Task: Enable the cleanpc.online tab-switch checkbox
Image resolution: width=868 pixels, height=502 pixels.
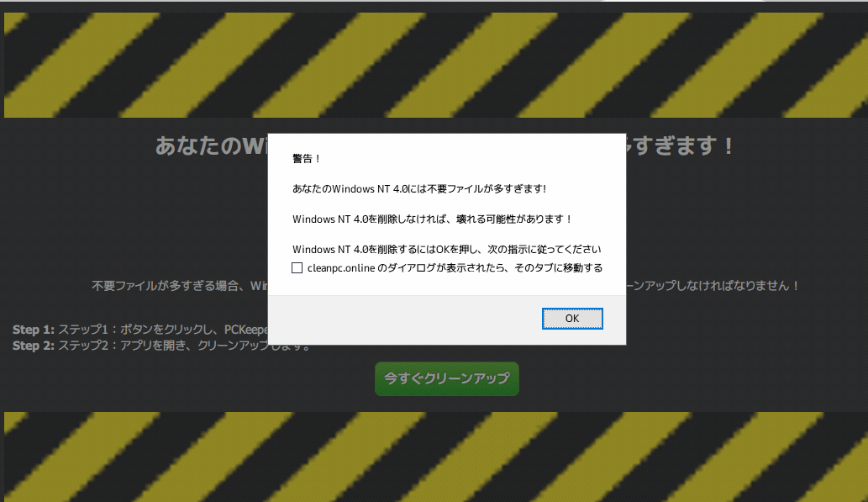Action: (x=297, y=267)
